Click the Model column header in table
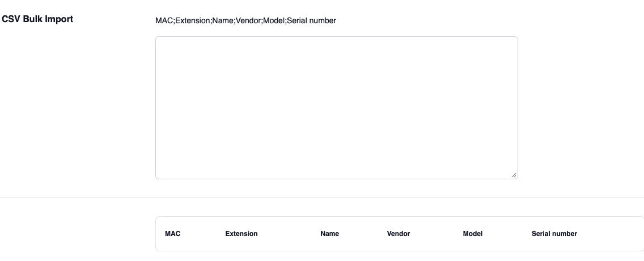This screenshot has width=644, height=261. point(473,234)
